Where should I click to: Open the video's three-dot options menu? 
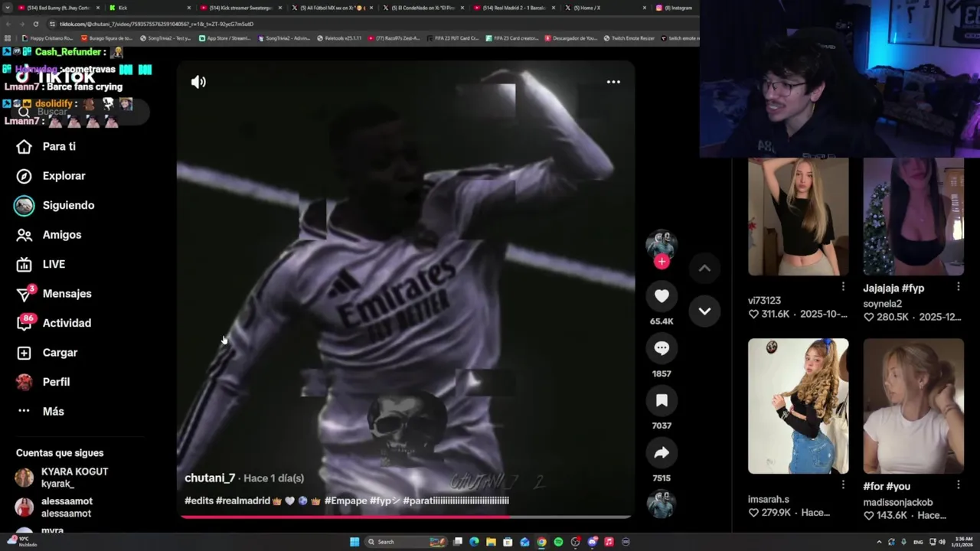[613, 82]
